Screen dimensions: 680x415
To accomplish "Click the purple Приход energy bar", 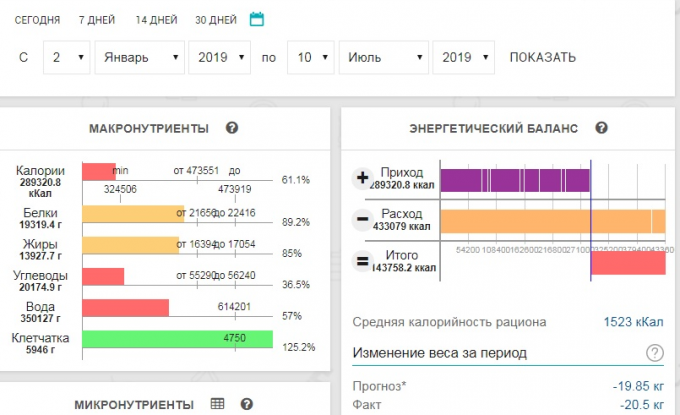I will (514, 179).
